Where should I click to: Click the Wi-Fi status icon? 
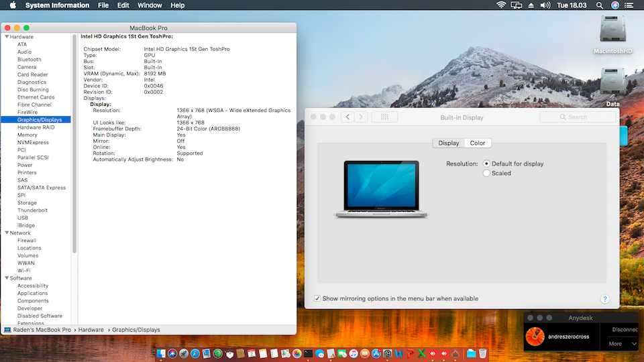[x=500, y=5]
